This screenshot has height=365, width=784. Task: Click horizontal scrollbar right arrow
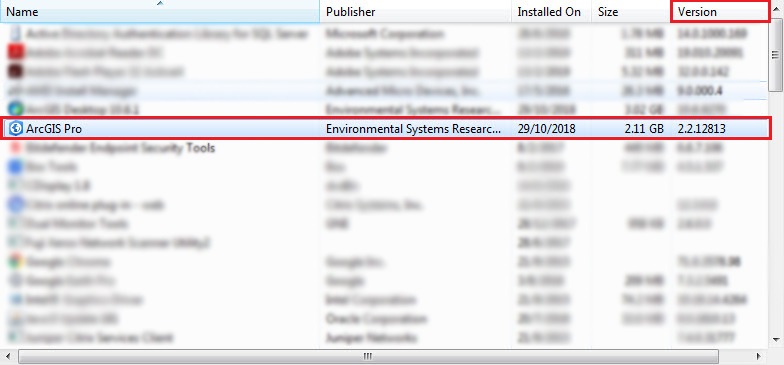[x=758, y=356]
